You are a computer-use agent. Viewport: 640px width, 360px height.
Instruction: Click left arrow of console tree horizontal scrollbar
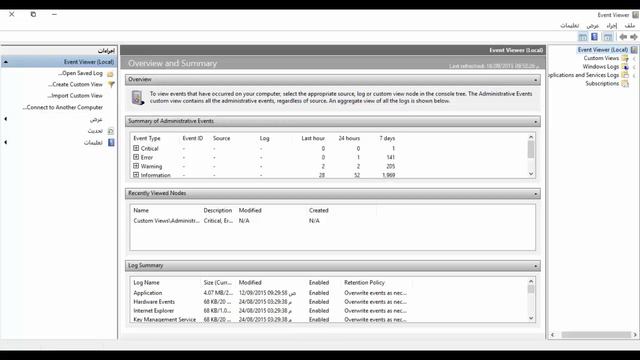[x=553, y=335]
